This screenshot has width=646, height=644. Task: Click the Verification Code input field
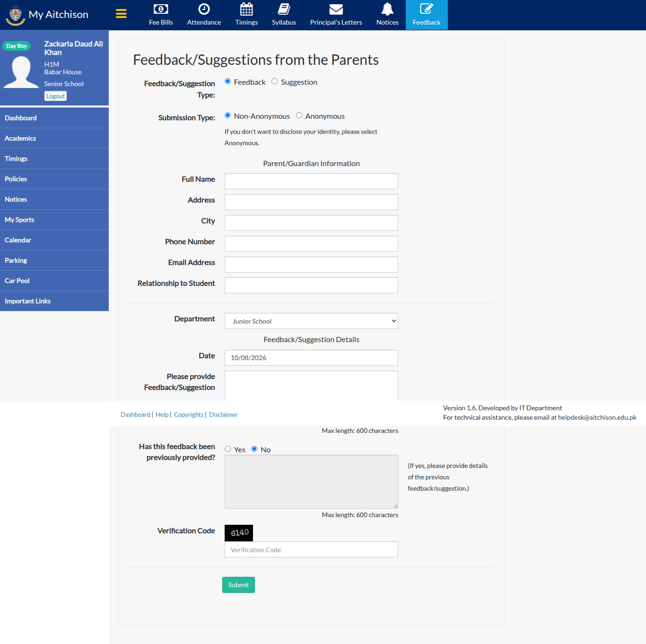click(311, 549)
